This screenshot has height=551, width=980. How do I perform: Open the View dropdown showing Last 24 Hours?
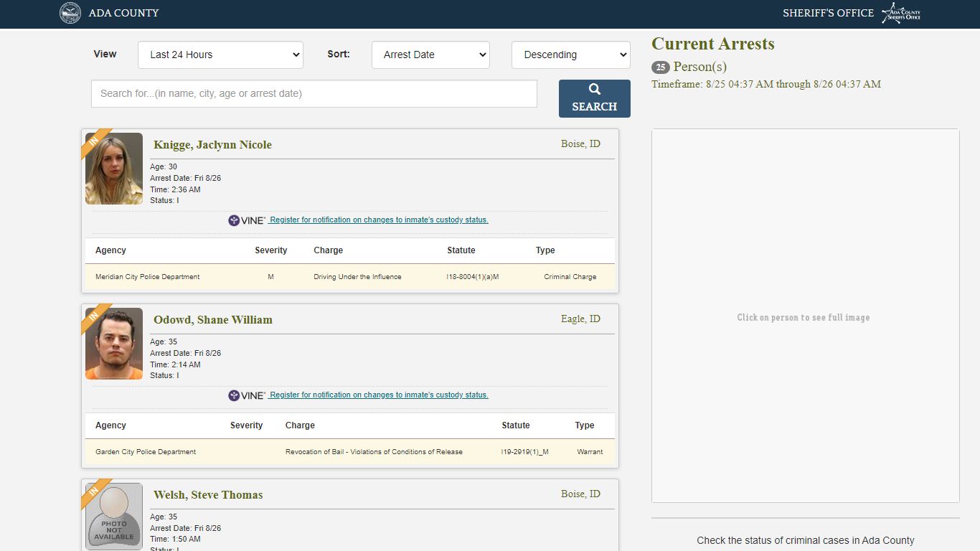pos(220,55)
